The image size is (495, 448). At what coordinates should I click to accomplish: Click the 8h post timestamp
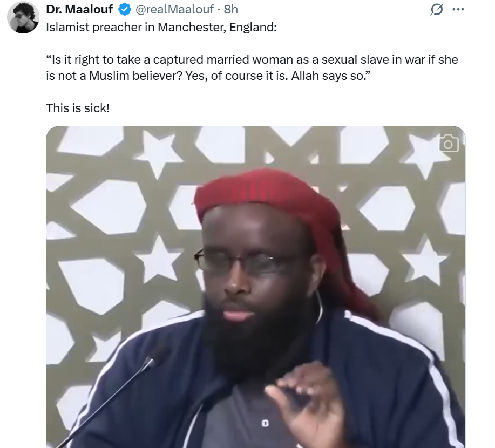point(231,10)
